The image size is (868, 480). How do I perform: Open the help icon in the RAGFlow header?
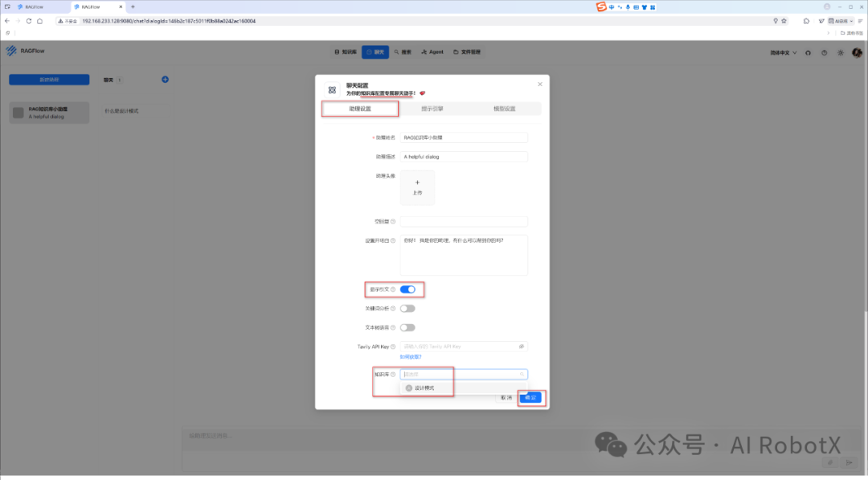click(825, 52)
